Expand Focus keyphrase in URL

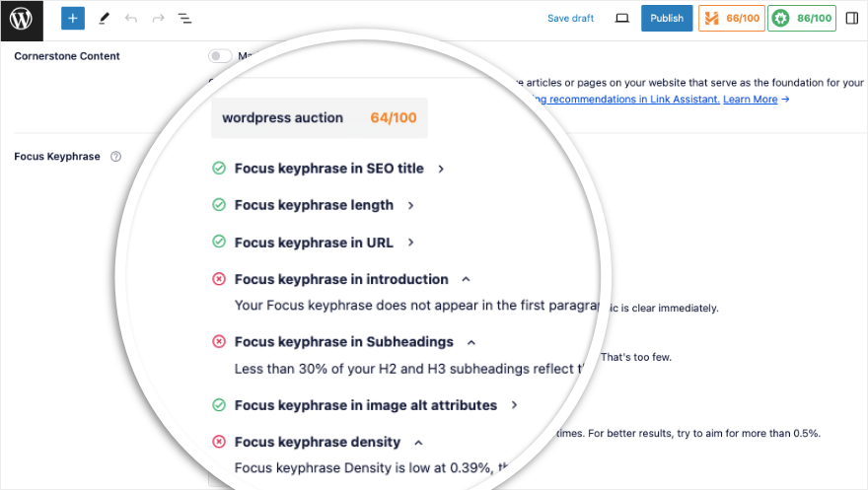[x=410, y=243]
